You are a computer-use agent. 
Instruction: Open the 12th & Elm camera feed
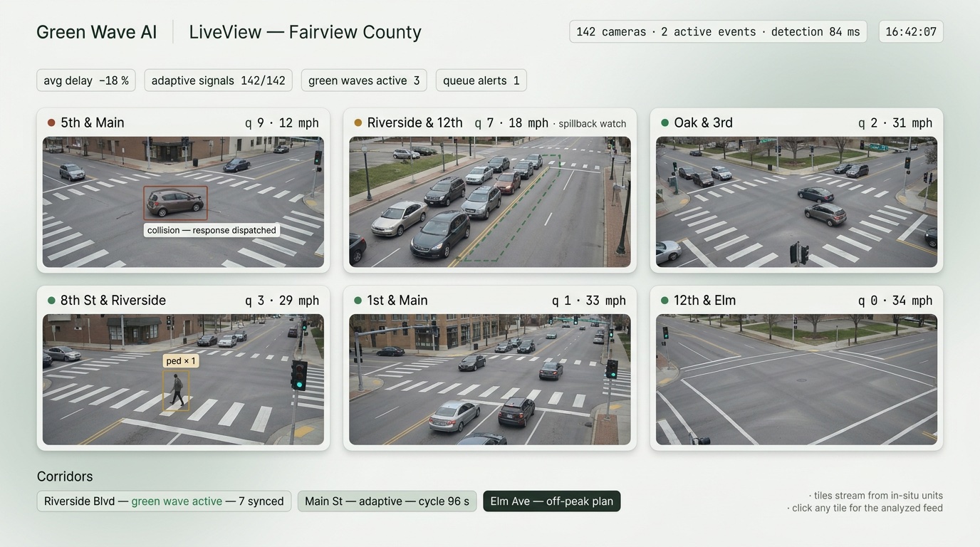click(x=796, y=380)
